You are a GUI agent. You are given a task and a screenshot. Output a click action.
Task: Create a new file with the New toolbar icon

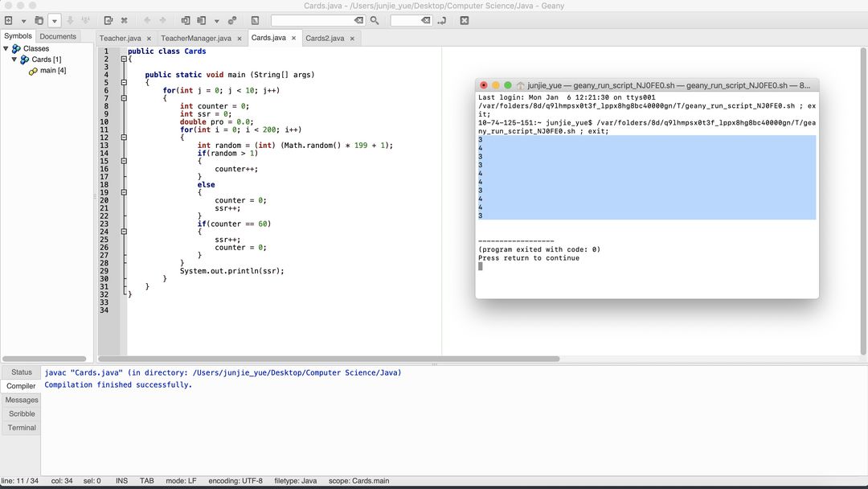click(8, 20)
